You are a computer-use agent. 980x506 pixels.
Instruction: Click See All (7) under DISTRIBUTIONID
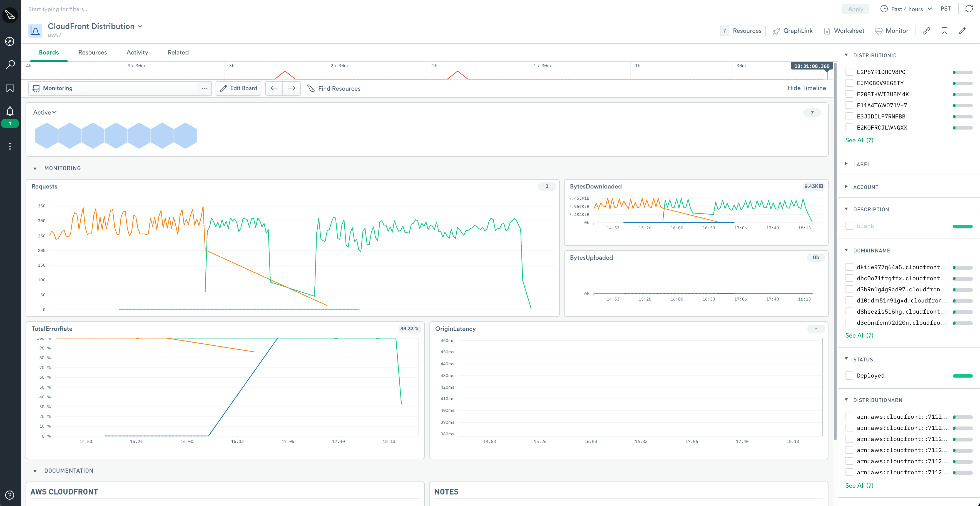tap(859, 140)
